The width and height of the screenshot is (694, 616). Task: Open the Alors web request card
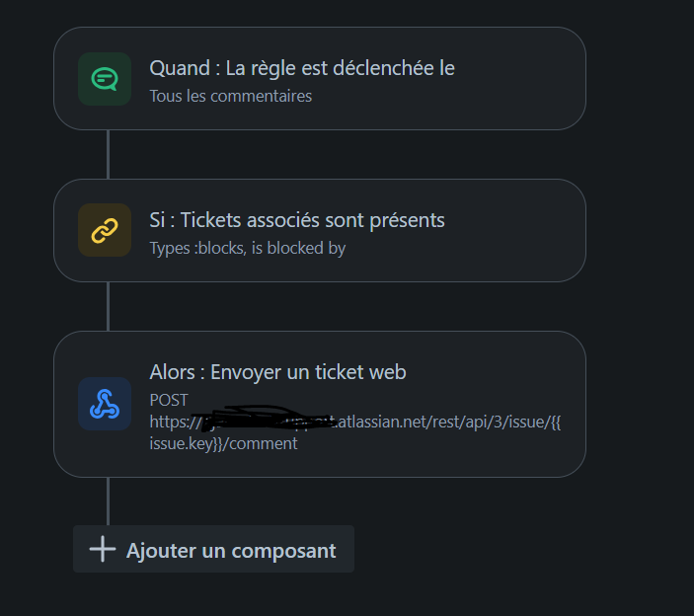[x=320, y=404]
